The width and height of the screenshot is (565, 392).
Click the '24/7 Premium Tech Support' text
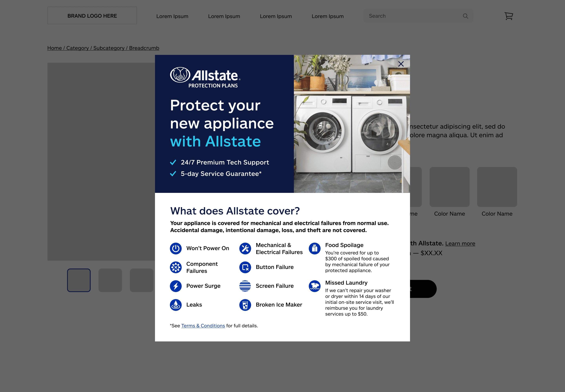(x=225, y=162)
